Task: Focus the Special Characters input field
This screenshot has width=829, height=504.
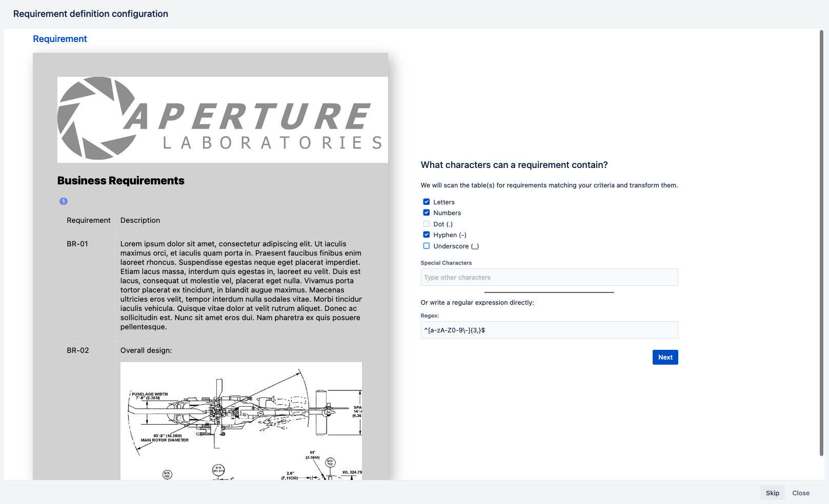Action: pyautogui.click(x=549, y=277)
